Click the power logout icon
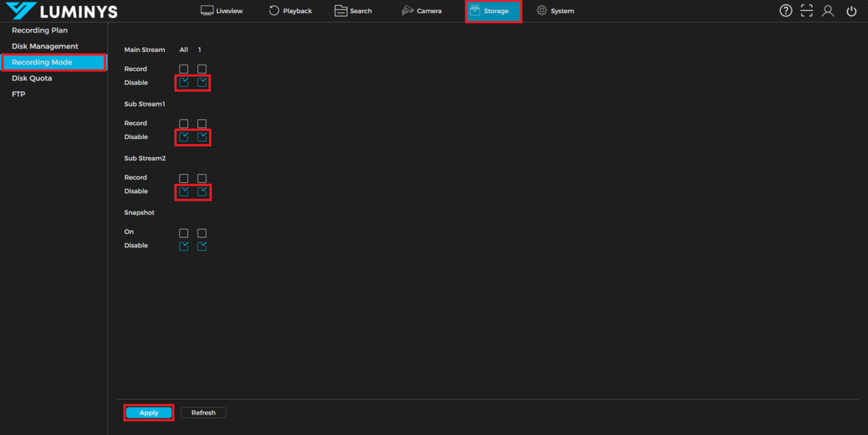This screenshot has height=435, width=868. [x=851, y=11]
